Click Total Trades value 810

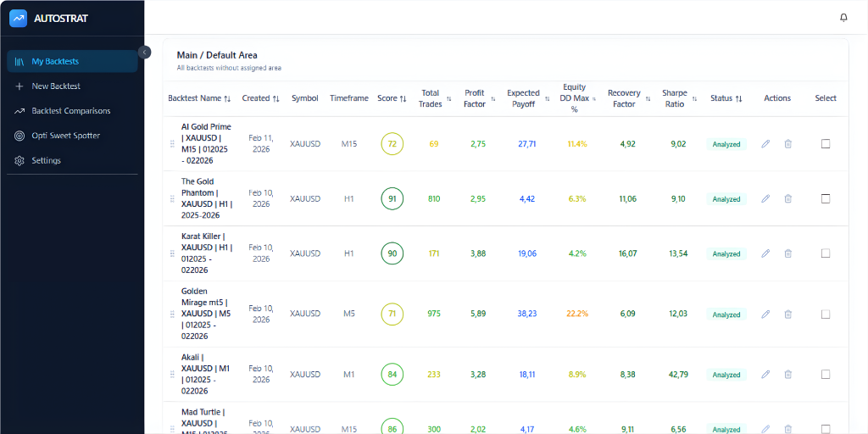[x=434, y=198]
